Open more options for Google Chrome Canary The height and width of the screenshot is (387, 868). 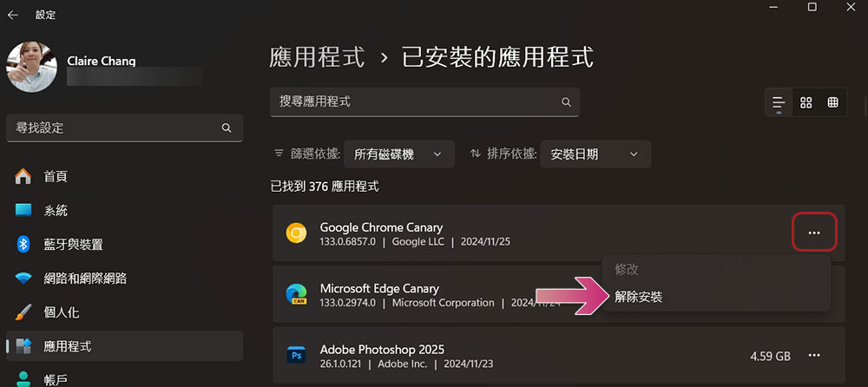(x=814, y=233)
